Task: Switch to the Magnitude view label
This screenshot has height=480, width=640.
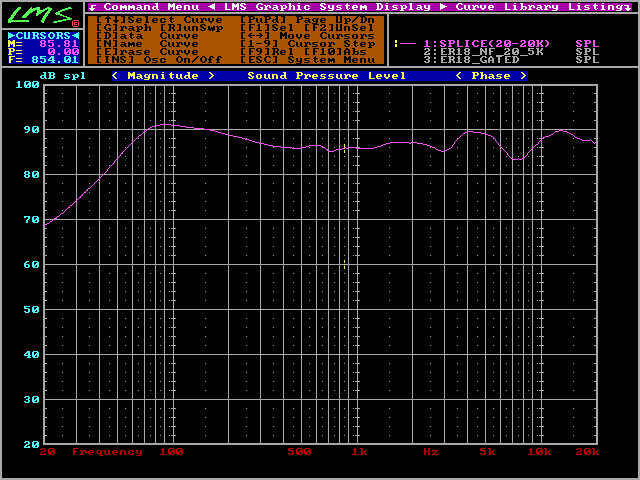Action: tap(163, 76)
